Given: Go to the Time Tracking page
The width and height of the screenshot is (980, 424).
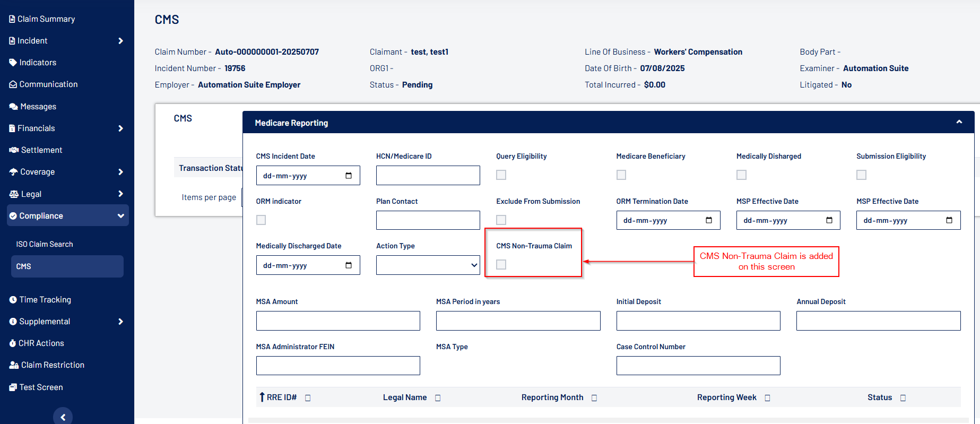Looking at the screenshot, I should click(x=45, y=300).
